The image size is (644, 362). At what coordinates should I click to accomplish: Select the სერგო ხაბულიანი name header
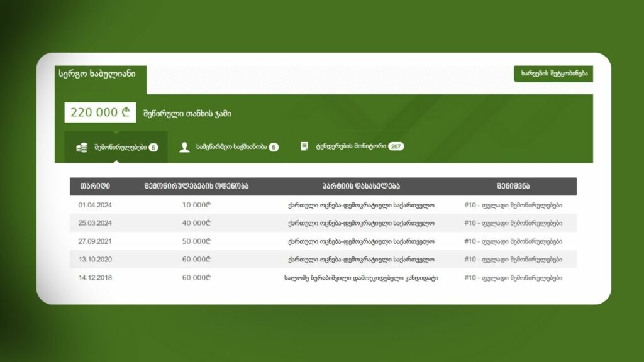[98, 74]
